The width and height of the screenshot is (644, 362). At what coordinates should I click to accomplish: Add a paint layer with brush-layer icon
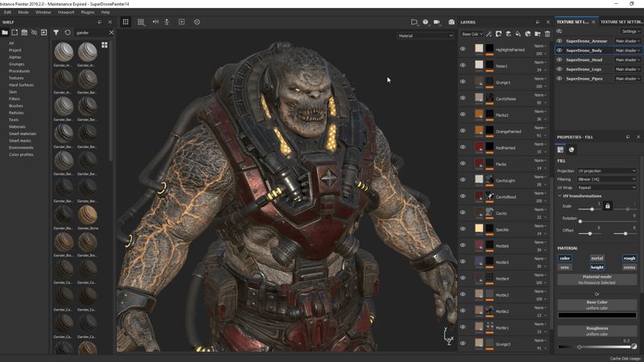(509, 34)
